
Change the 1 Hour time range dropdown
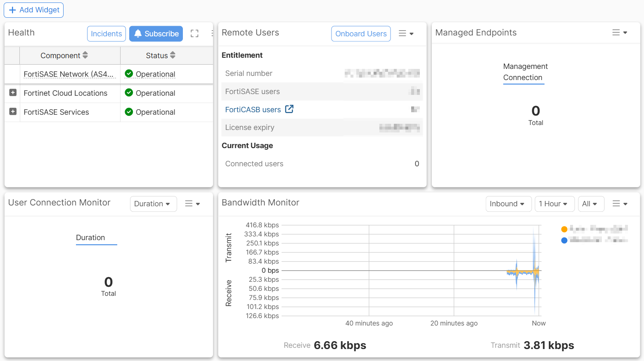coord(554,204)
